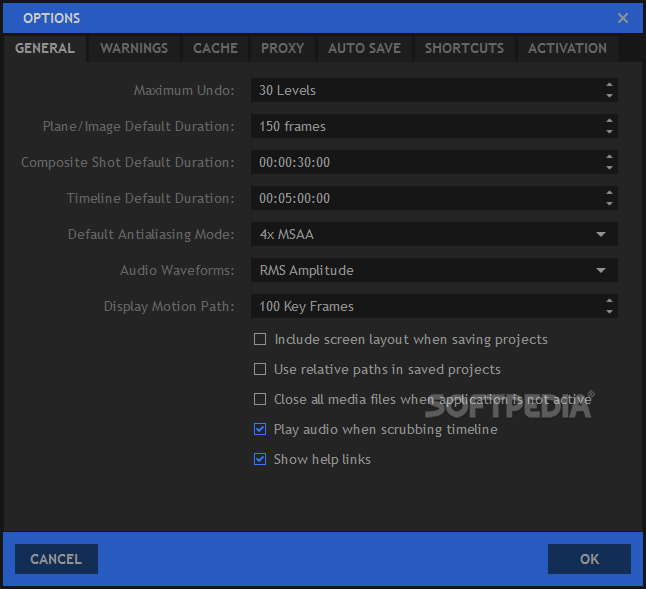
Task: Close the Options dialog with X
Action: tap(623, 18)
